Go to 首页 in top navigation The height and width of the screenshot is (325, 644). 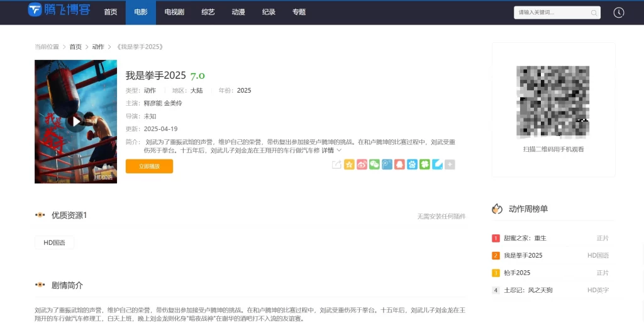tap(111, 13)
